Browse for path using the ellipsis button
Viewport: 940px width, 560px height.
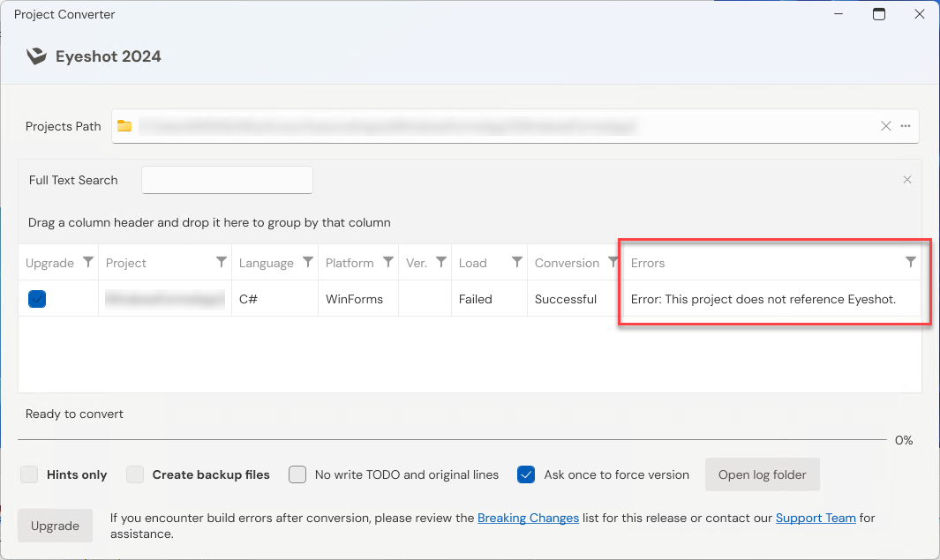(906, 126)
